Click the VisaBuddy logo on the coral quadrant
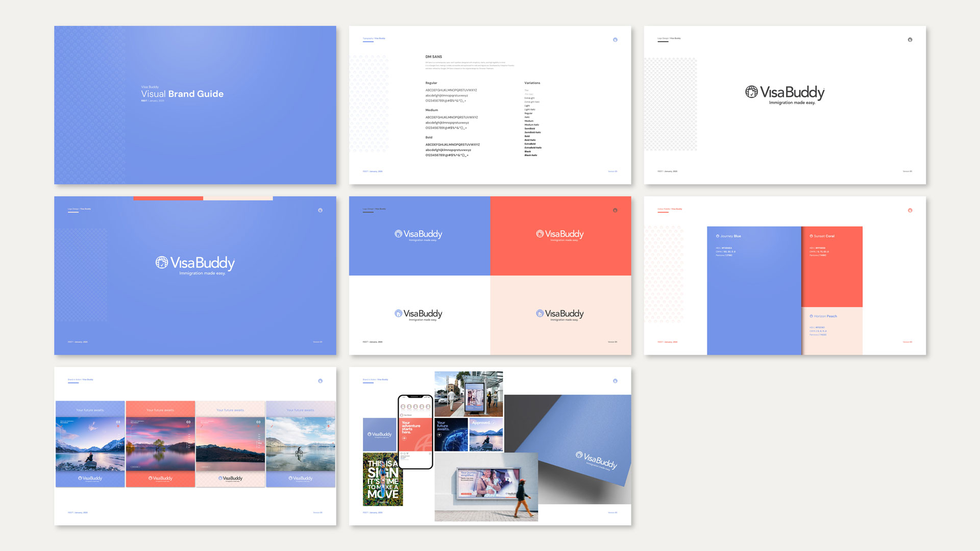The width and height of the screenshot is (980, 551). pyautogui.click(x=560, y=235)
